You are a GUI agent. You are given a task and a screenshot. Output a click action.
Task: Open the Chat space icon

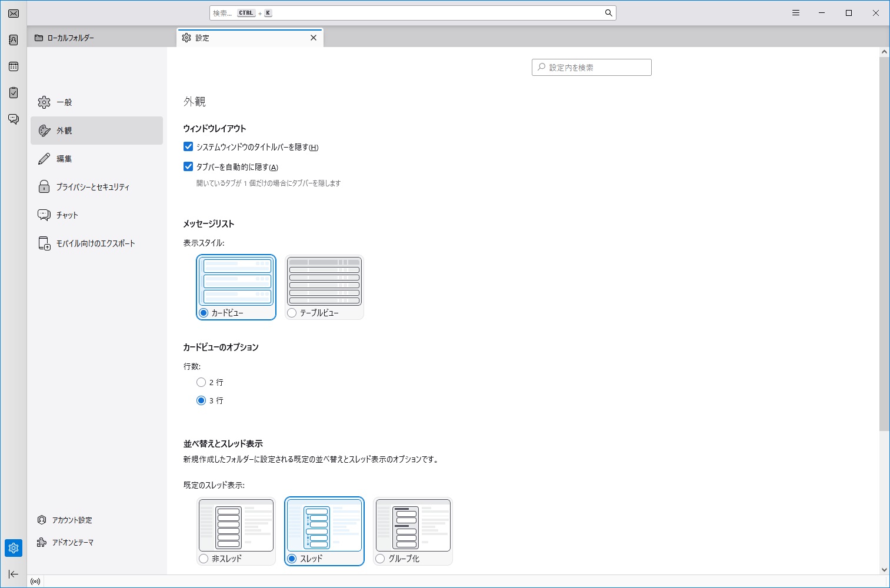(x=14, y=119)
